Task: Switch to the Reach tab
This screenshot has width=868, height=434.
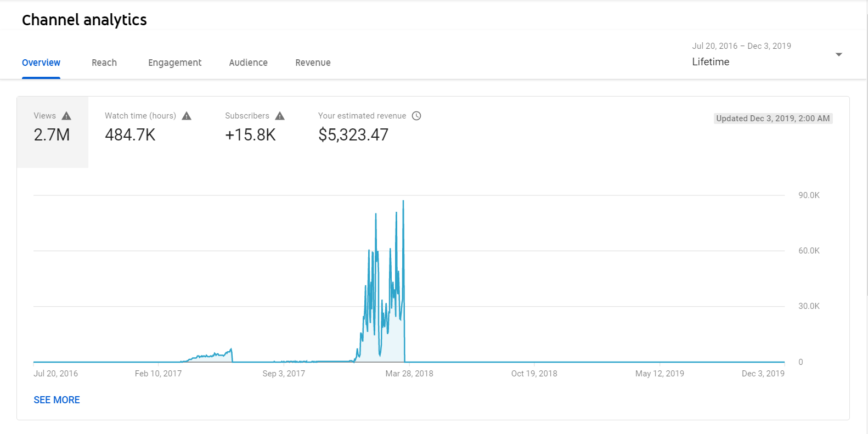Action: 104,63
